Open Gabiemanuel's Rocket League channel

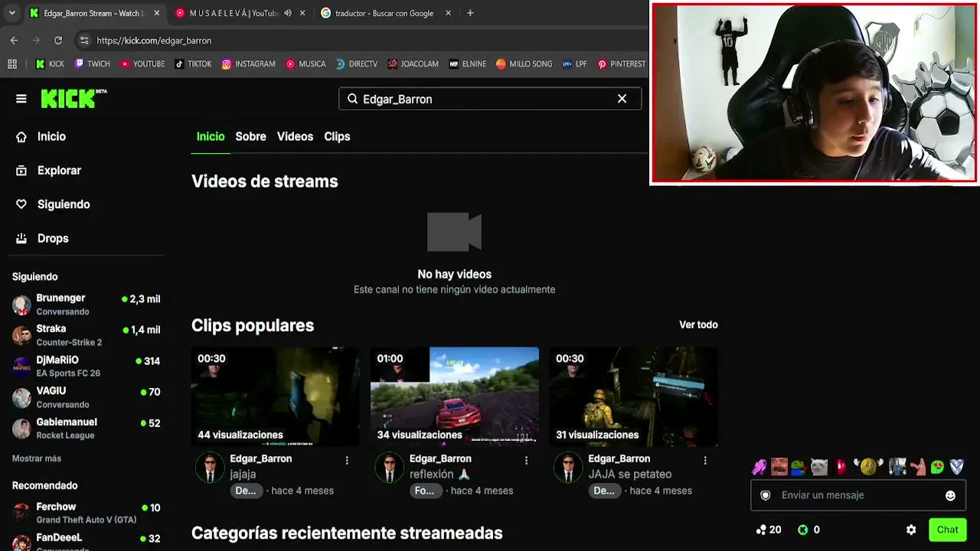point(86,428)
